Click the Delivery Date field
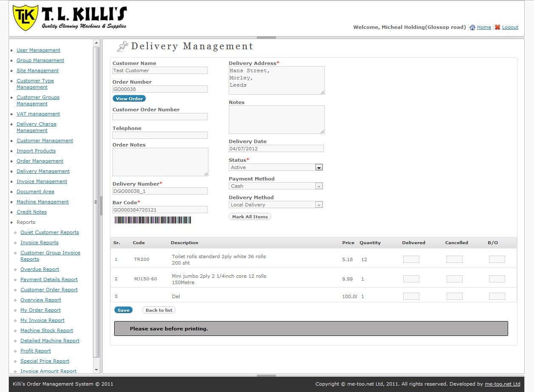 276,149
